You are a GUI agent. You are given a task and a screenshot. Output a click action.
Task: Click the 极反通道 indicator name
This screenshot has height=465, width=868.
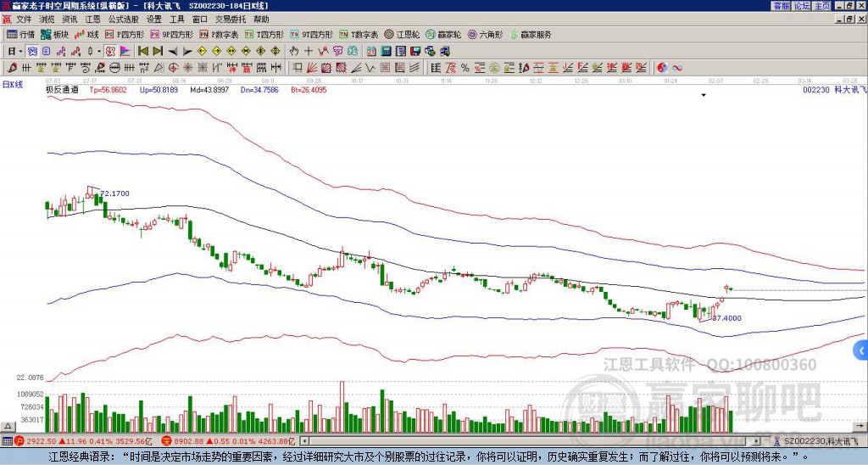[62, 89]
